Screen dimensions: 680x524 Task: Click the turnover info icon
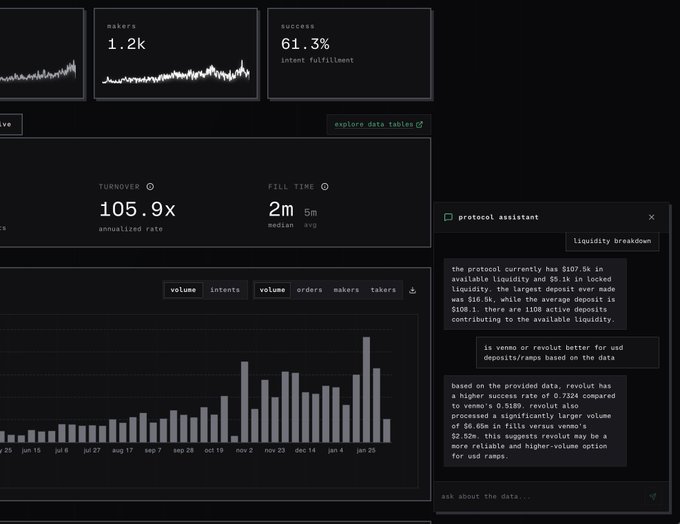(x=150, y=187)
